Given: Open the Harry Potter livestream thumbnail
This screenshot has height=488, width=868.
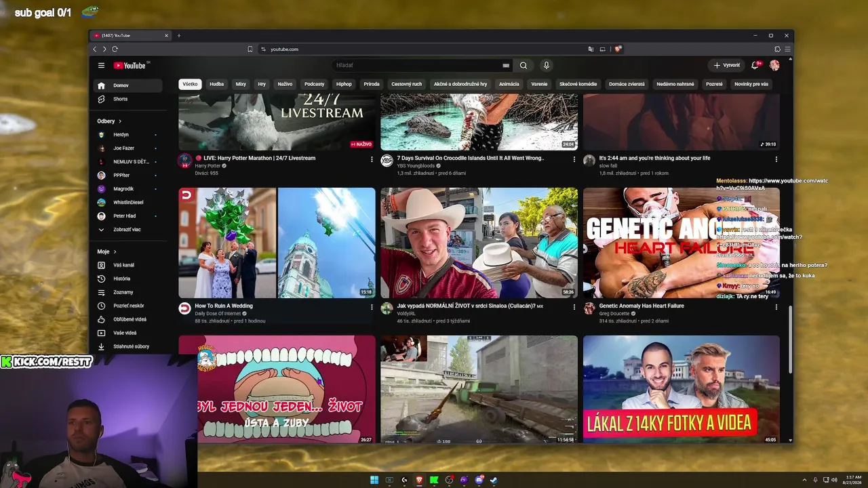Looking at the screenshot, I should tap(277, 122).
